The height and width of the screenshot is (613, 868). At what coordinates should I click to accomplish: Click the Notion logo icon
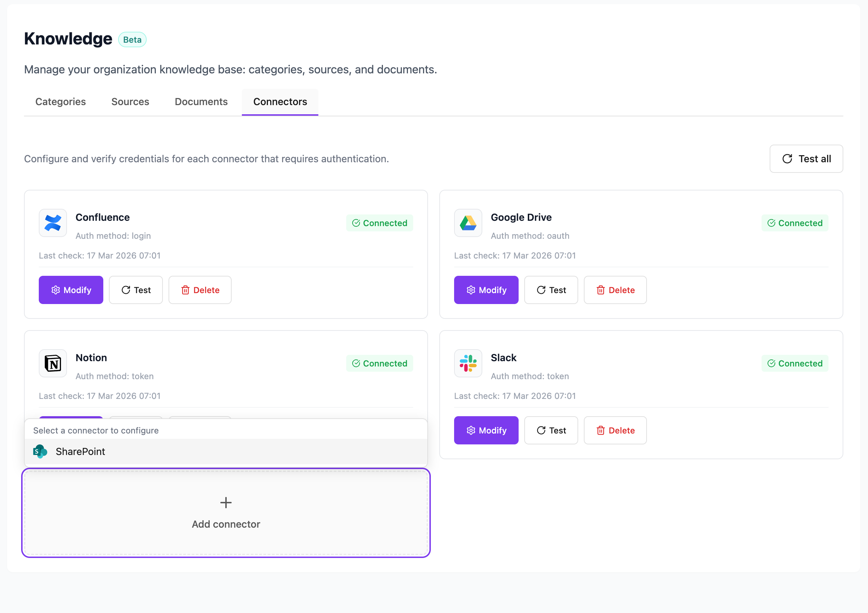coord(53,363)
